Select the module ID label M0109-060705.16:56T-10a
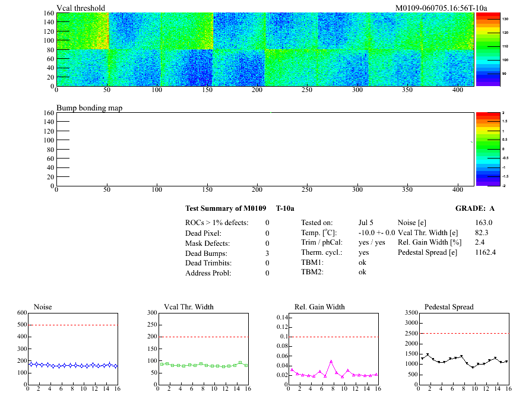532x399 pixels. 441,8
